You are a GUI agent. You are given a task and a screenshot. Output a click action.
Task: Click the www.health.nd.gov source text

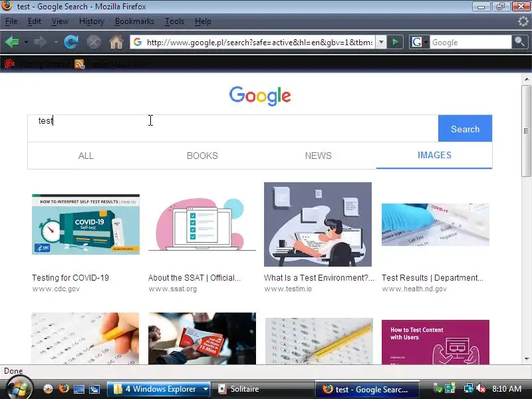tap(414, 289)
